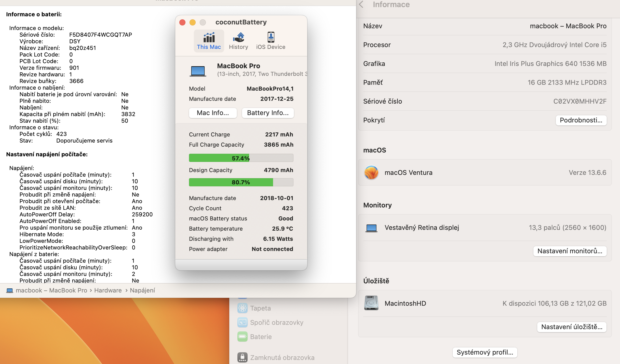Image resolution: width=620 pixels, height=364 pixels.
Task: Open Zamknutá obrazovka sidebar item
Action: point(282,358)
